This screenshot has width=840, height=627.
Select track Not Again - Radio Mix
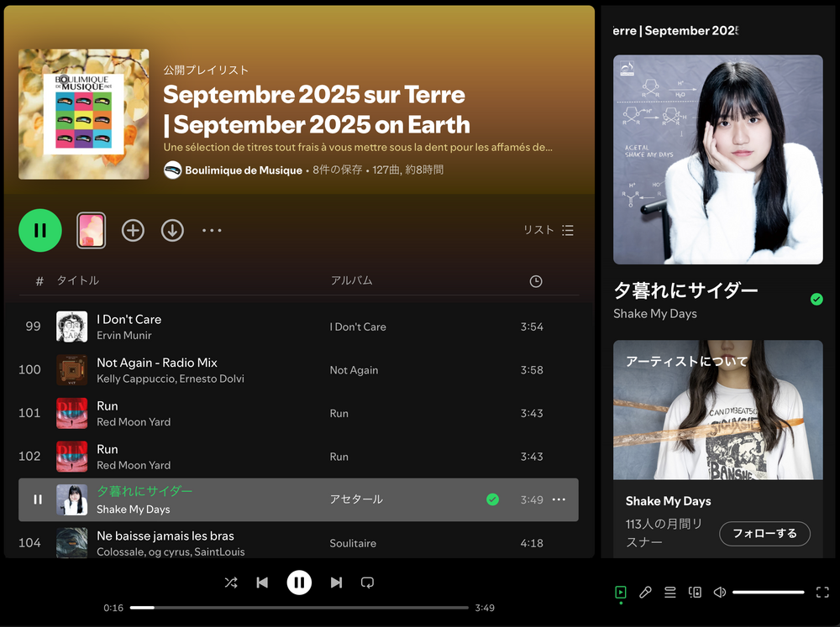tap(157, 363)
